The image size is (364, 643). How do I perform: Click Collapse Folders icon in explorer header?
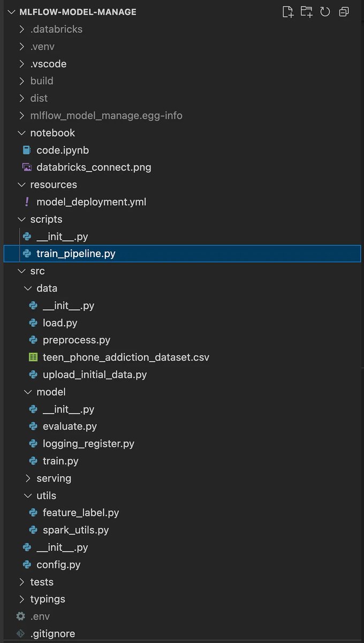pos(344,12)
